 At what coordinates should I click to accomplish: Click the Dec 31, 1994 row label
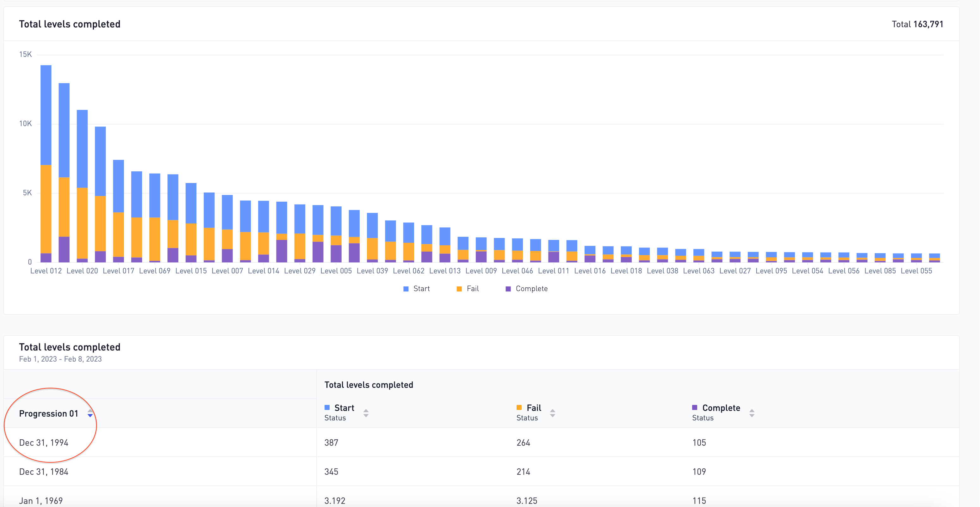(44, 443)
